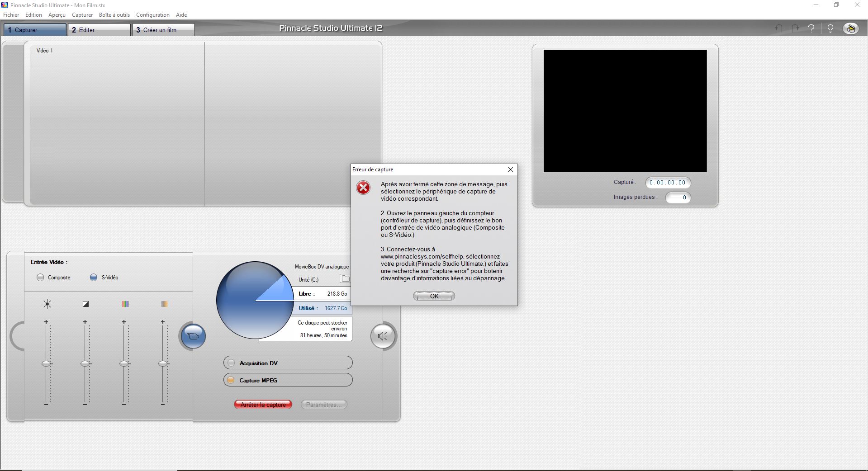Restore down the application window
Image resolution: width=868 pixels, height=471 pixels.
(x=836, y=5)
